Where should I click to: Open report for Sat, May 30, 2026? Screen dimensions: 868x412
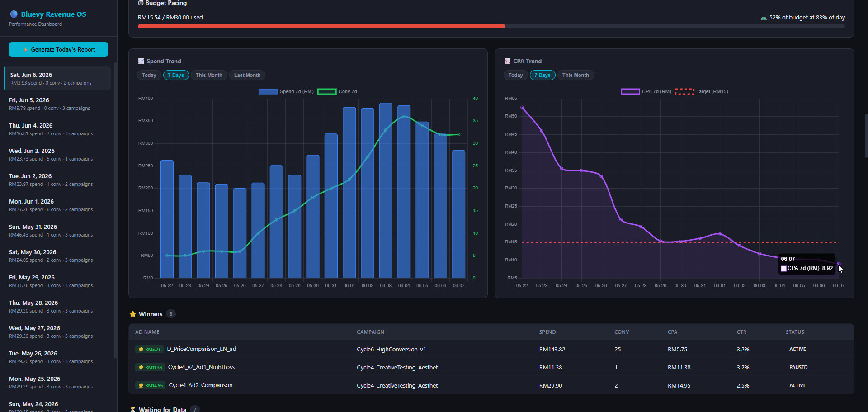[57, 256]
